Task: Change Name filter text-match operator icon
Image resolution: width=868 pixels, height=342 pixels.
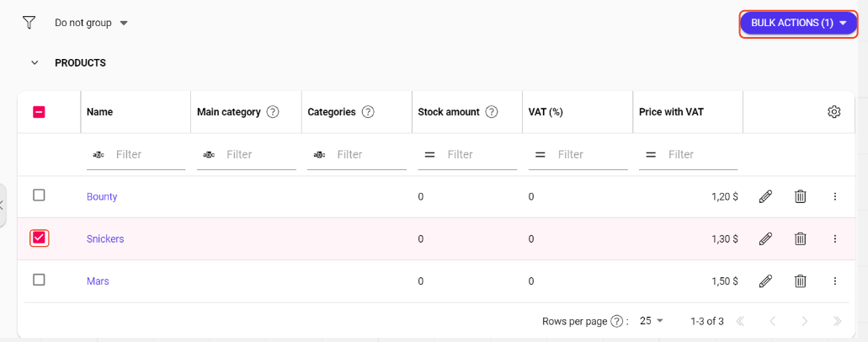Action: point(99,155)
